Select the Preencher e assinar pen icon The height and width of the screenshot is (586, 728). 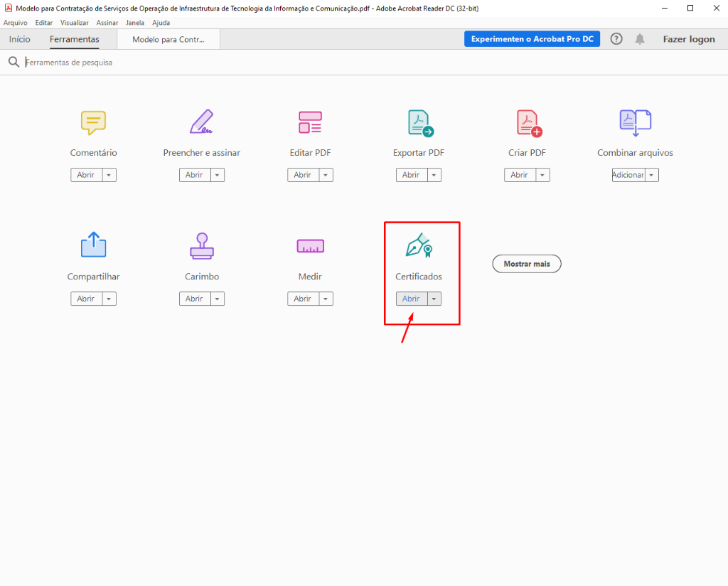click(x=201, y=122)
